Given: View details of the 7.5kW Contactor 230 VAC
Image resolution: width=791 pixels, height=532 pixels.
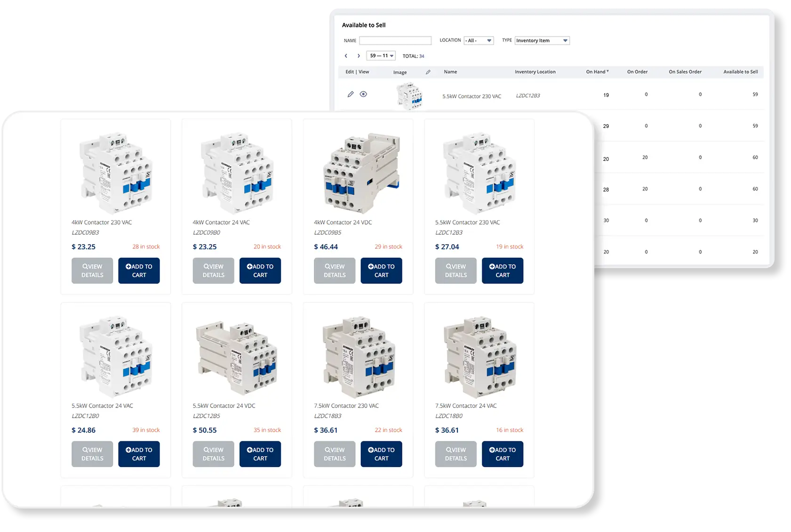Looking at the screenshot, I should click(x=334, y=454).
